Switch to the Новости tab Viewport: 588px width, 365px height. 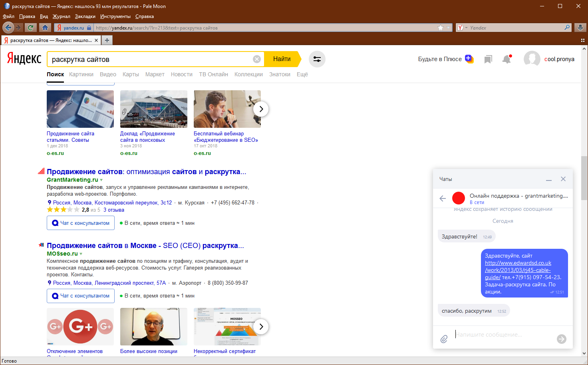coord(182,74)
